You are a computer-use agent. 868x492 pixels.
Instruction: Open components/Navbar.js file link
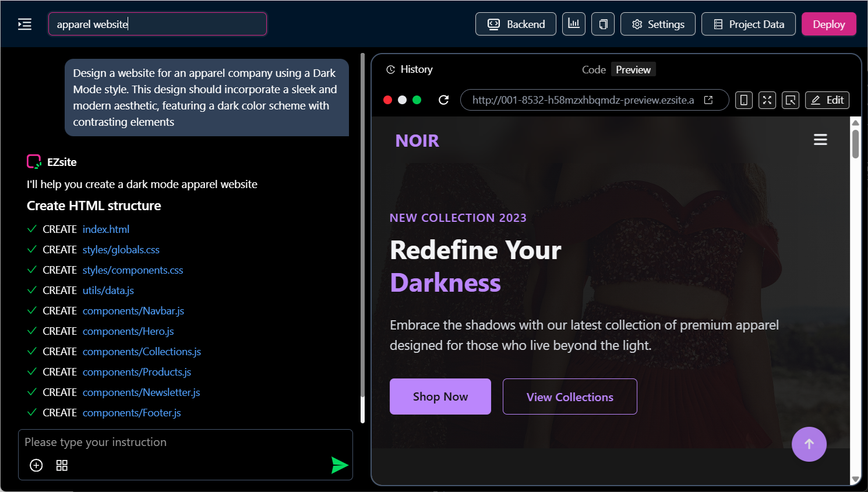[x=133, y=311]
